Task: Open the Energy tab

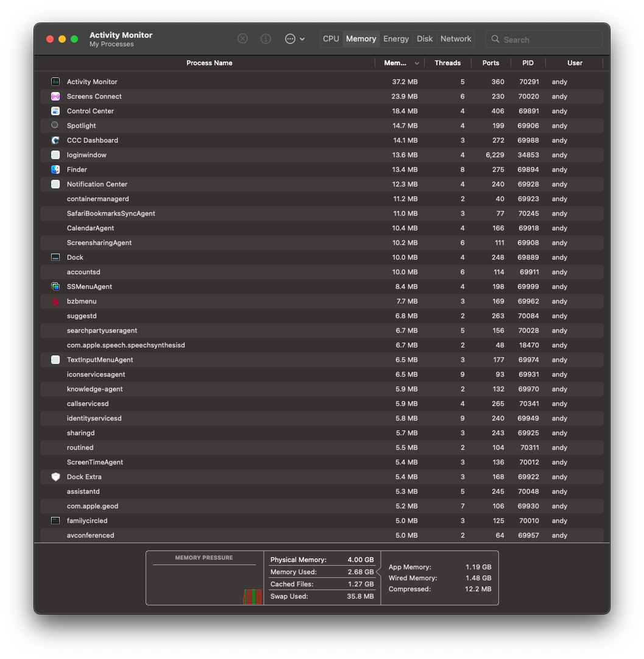Action: pyautogui.click(x=396, y=38)
